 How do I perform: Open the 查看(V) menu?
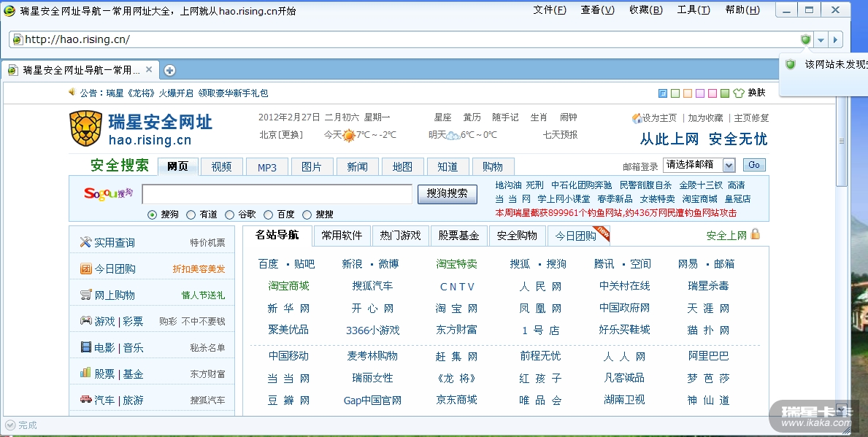[x=598, y=10]
